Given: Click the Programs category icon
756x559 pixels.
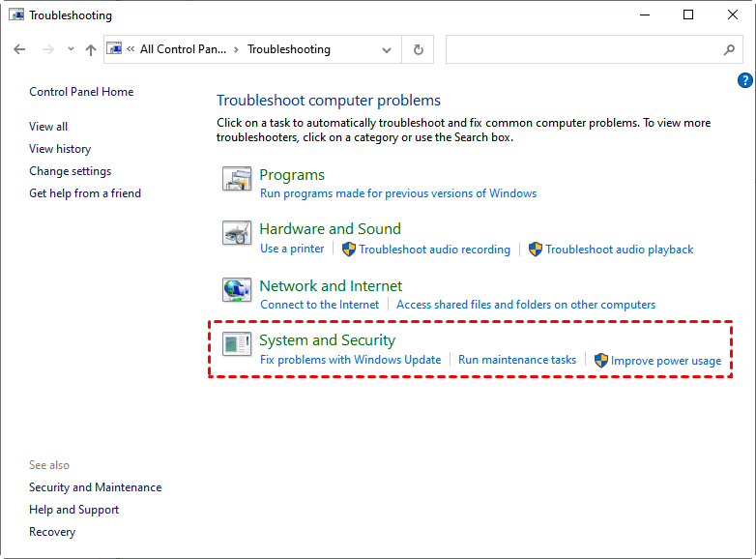Looking at the screenshot, I should coord(237,179).
